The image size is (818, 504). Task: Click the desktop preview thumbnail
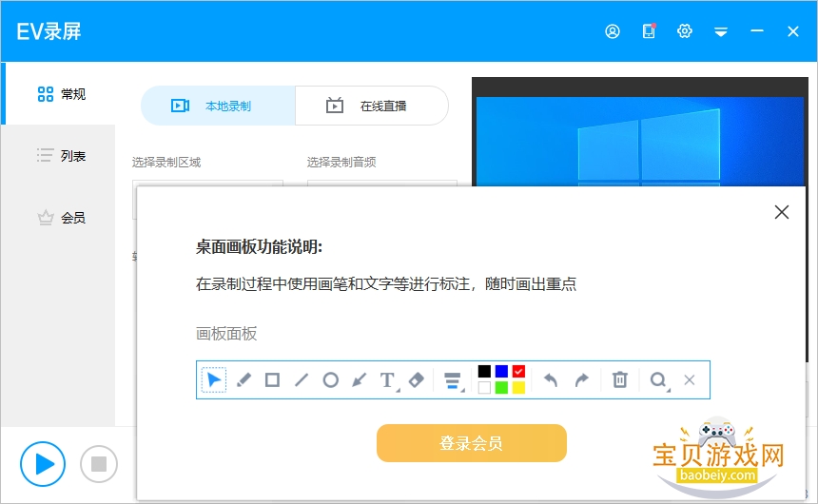point(640,132)
